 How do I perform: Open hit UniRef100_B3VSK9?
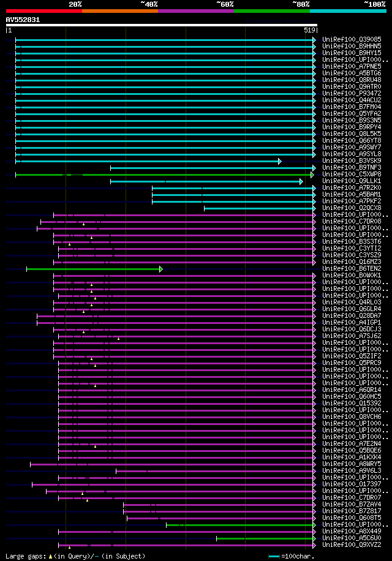point(352,160)
